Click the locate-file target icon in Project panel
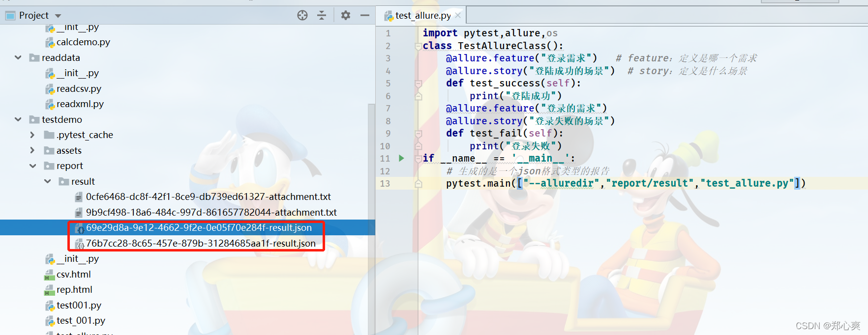 tap(302, 15)
